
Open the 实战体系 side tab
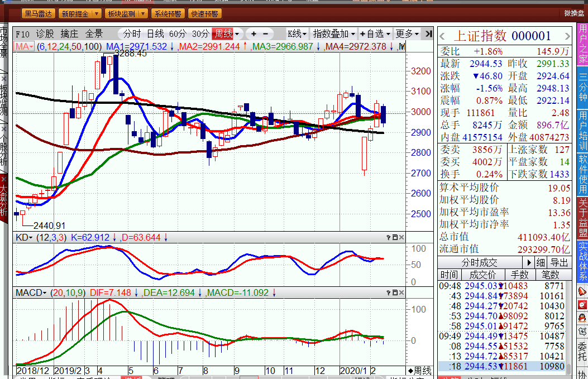(583, 262)
